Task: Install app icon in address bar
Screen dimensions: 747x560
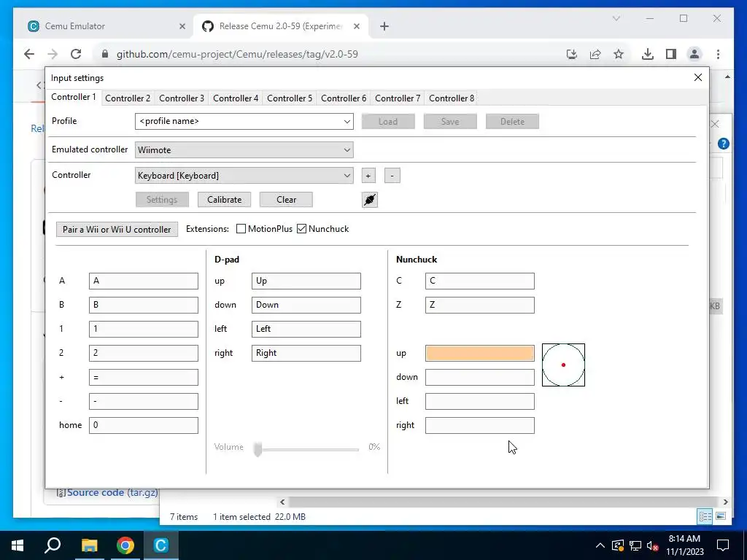Action: pyautogui.click(x=572, y=54)
